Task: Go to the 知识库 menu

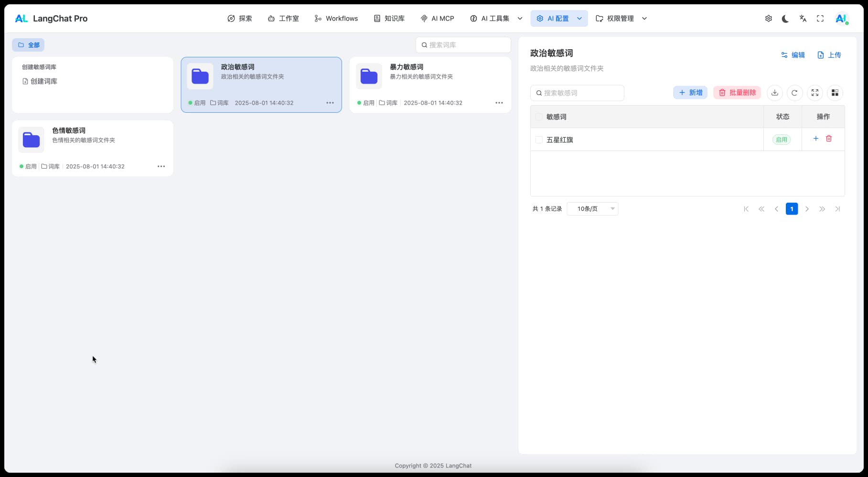Action: tap(389, 19)
